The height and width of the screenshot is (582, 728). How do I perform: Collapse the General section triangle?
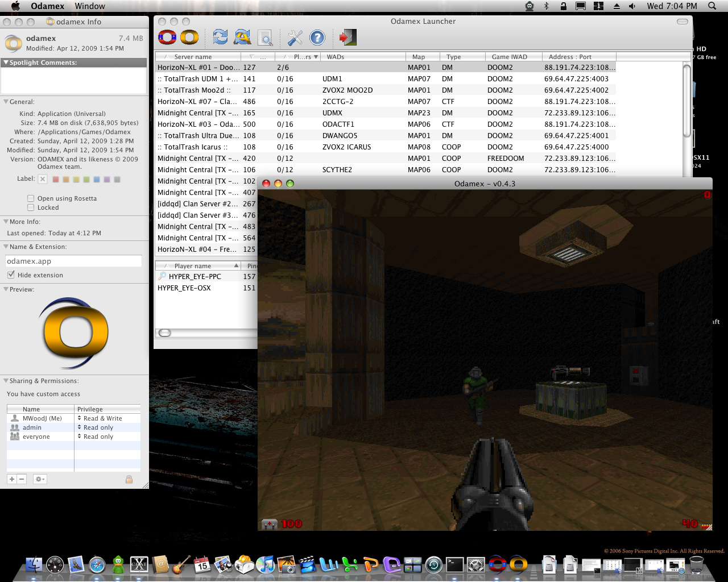(6, 102)
